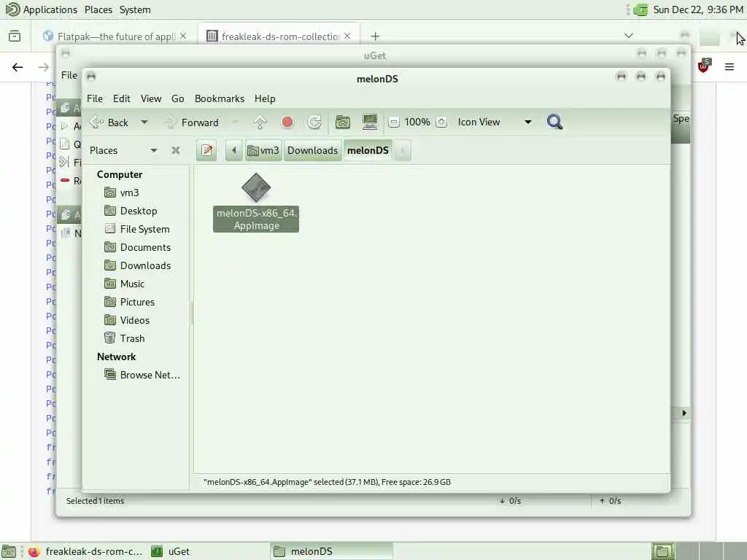Select melonDS-x86_64.AppImage file icon

(x=256, y=187)
